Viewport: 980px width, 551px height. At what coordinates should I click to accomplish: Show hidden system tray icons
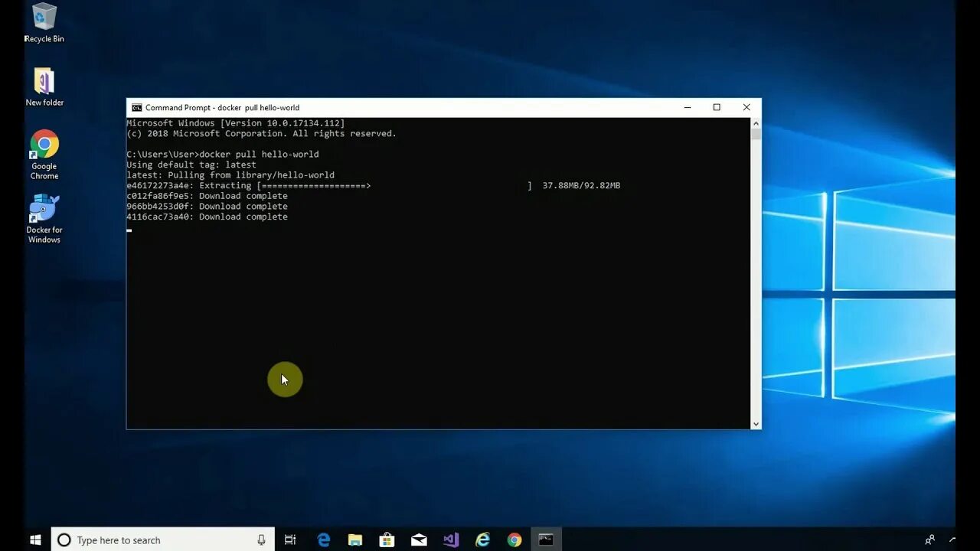click(x=952, y=540)
